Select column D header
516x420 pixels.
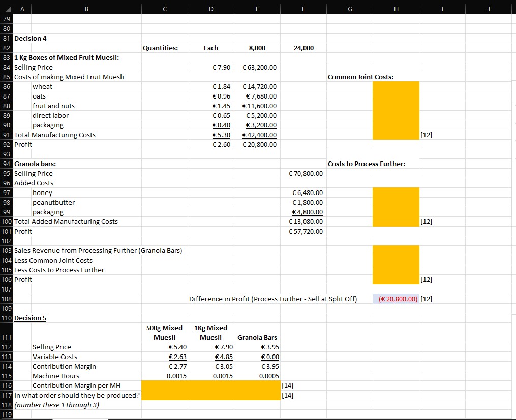pos(210,9)
